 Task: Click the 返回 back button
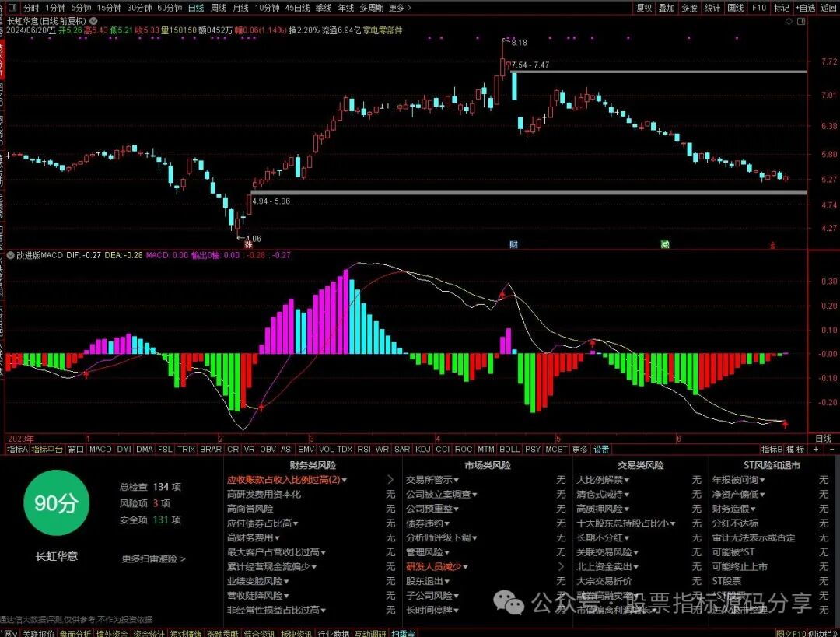coord(828,8)
